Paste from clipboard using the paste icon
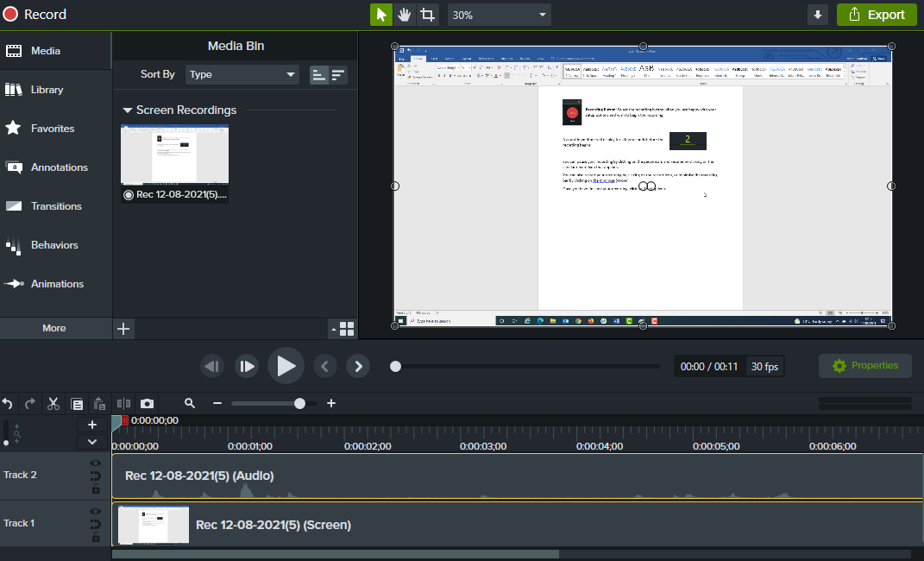Image resolution: width=924 pixels, height=561 pixels. click(99, 403)
